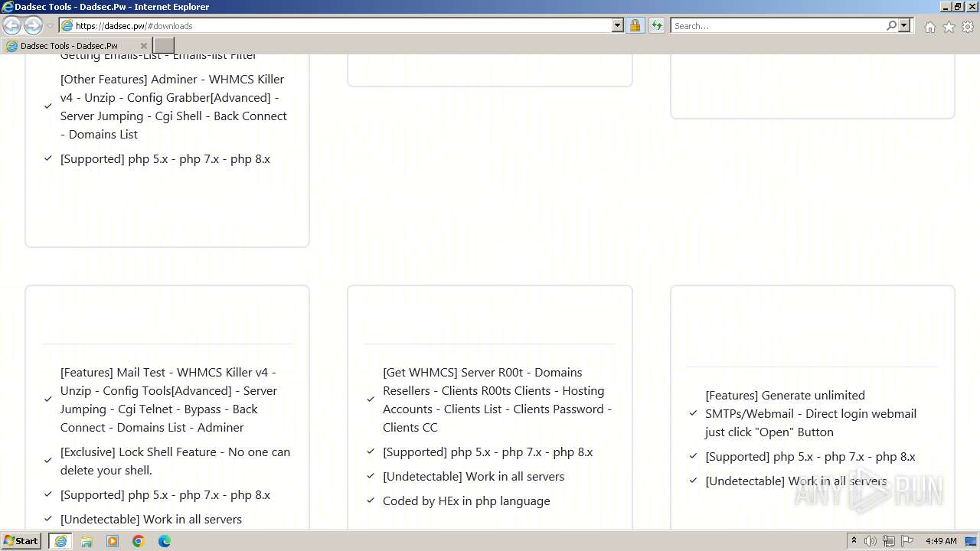
Task: Expand the address bar autocomplete dropdown arrow
Action: (618, 25)
